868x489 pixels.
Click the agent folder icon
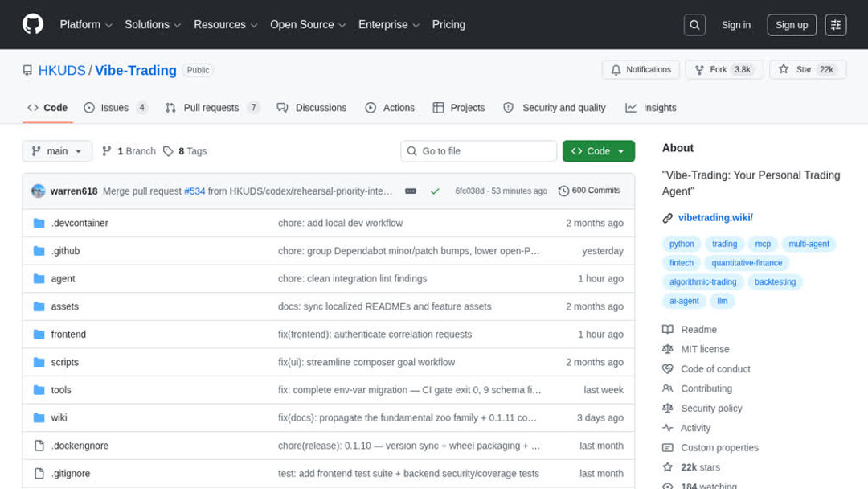point(39,278)
